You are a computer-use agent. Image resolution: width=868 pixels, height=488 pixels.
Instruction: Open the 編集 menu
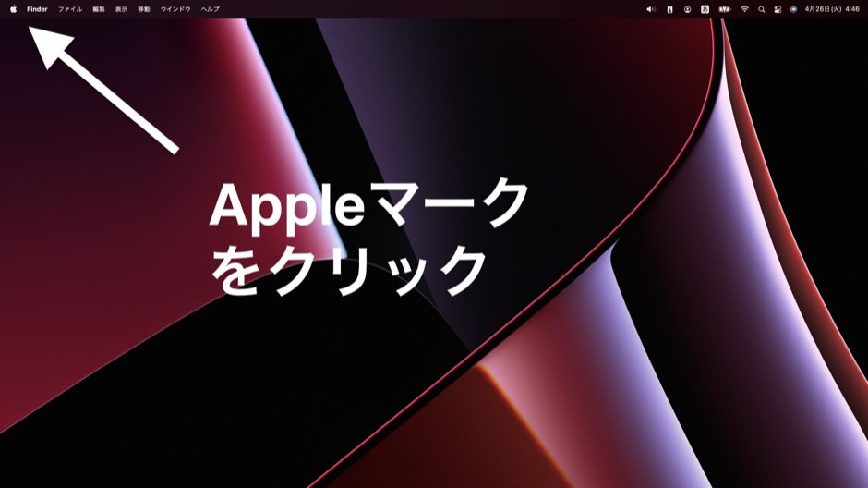99,9
